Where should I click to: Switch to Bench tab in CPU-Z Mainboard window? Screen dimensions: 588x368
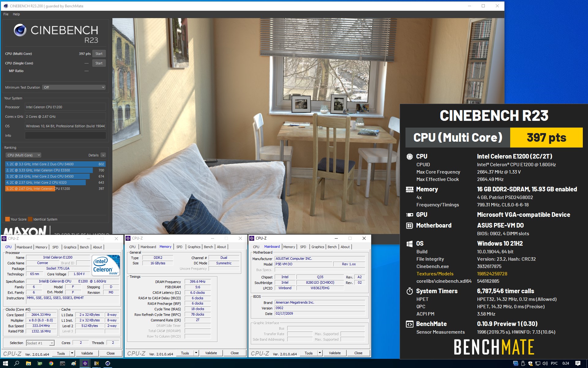click(332, 247)
